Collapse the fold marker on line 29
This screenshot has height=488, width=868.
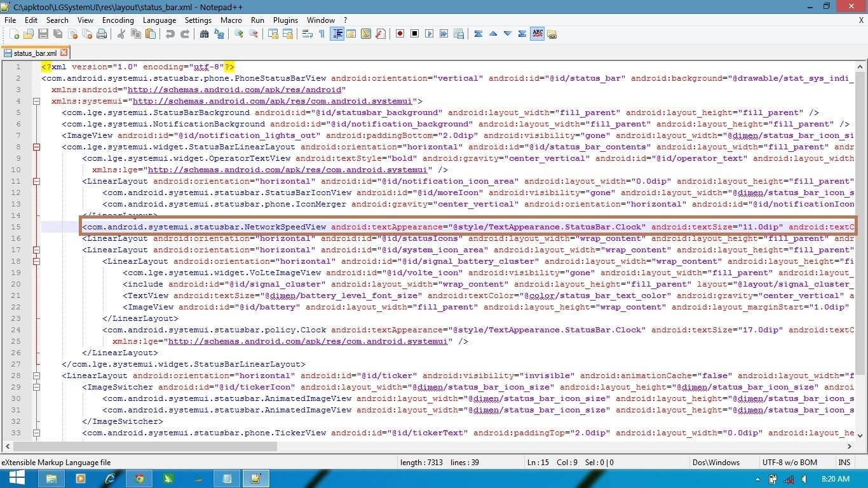click(x=36, y=387)
